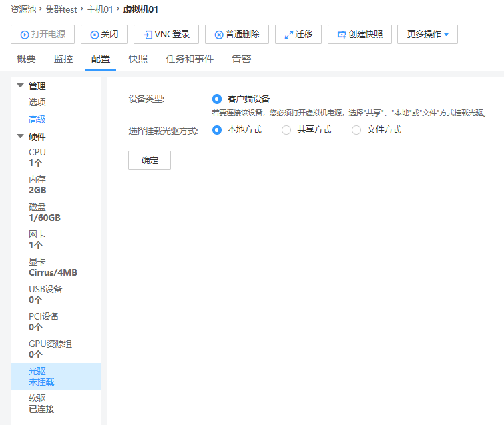Click the 打开电源 button label
Screen dimensions: 504x425
tap(48, 34)
